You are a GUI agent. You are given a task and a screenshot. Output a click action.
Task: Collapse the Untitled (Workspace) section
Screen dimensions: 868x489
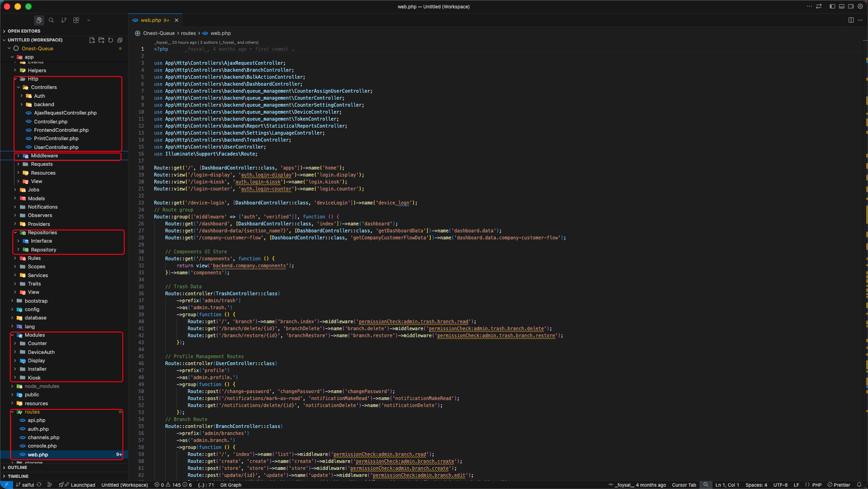click(x=35, y=40)
